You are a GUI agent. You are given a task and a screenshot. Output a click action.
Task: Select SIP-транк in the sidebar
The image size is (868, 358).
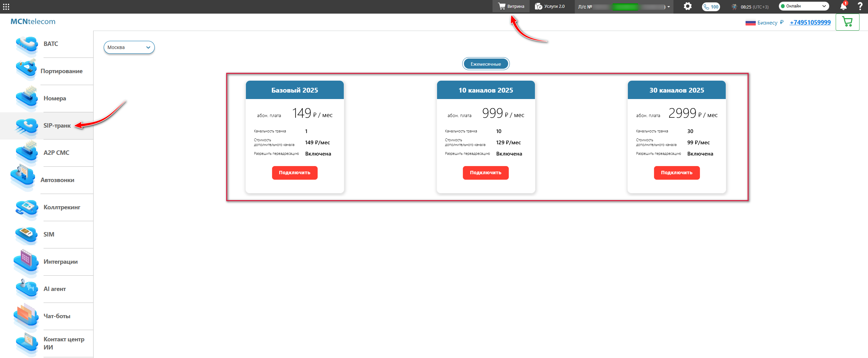coord(57,126)
